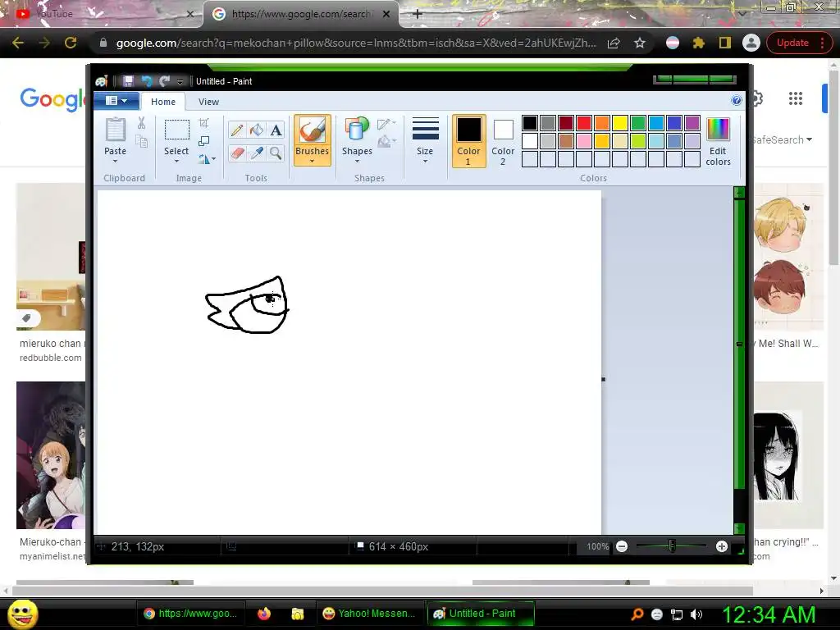This screenshot has width=840, height=630.
Task: Open Yahoo! Messenger from taskbar
Action: click(369, 614)
